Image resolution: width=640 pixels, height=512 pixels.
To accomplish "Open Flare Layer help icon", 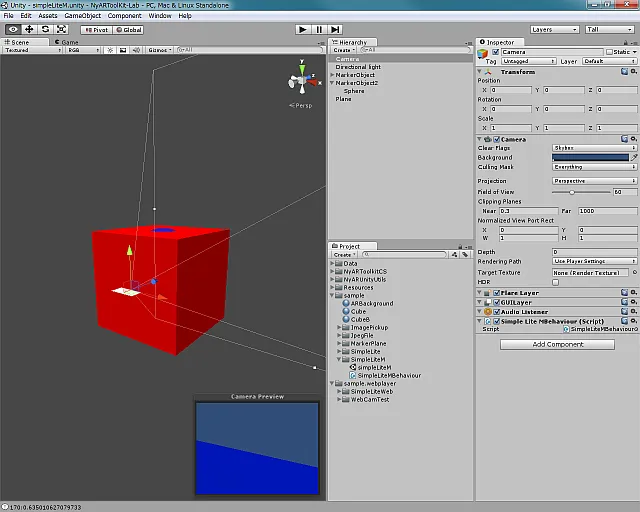I will [x=624, y=292].
